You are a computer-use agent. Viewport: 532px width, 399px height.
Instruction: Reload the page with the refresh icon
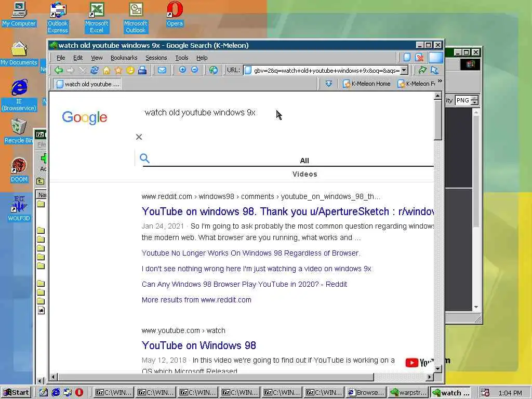[95, 70]
